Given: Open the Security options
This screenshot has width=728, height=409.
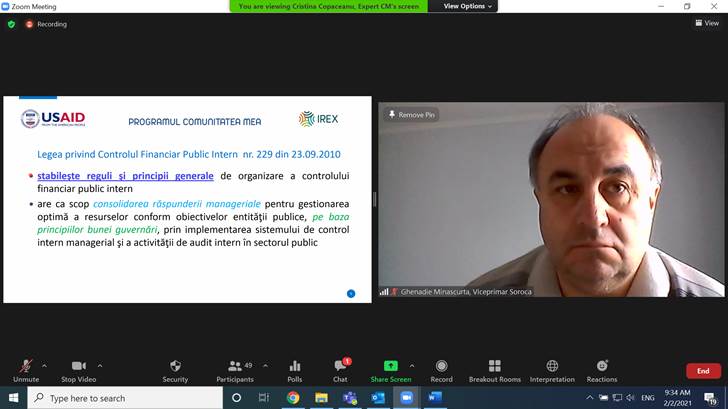Looking at the screenshot, I should point(175,370).
